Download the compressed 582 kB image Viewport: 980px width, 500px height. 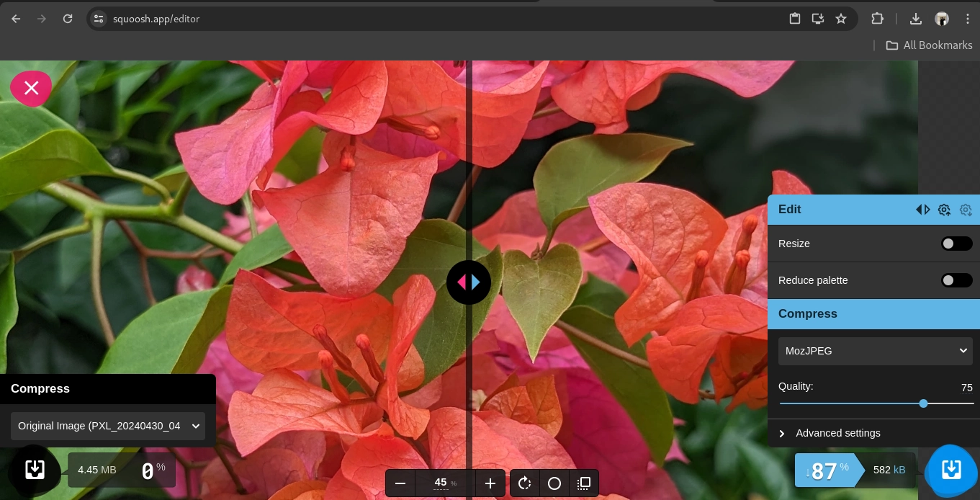point(951,470)
